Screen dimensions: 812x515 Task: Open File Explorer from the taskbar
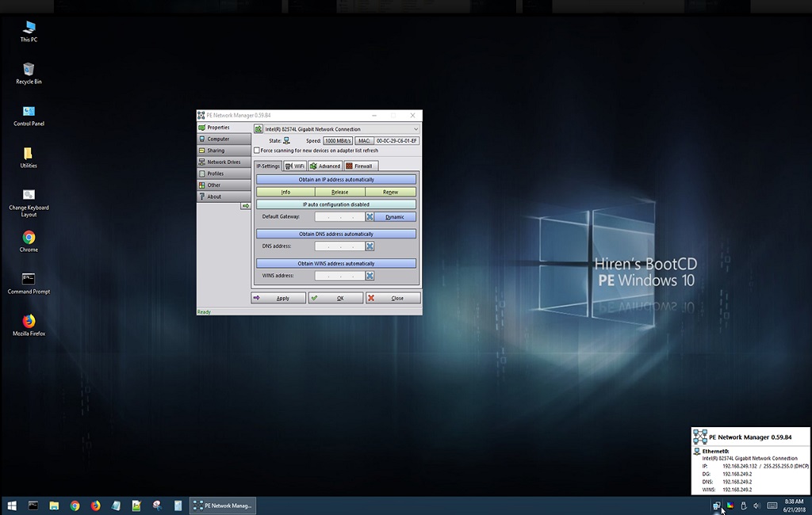coord(54,505)
